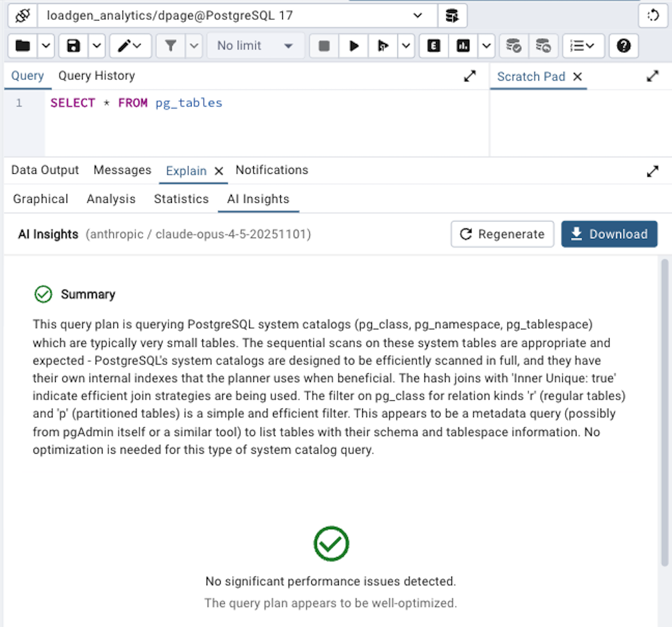The width and height of the screenshot is (672, 627).
Task: Open the database connection selector dropdown
Action: coord(417,15)
